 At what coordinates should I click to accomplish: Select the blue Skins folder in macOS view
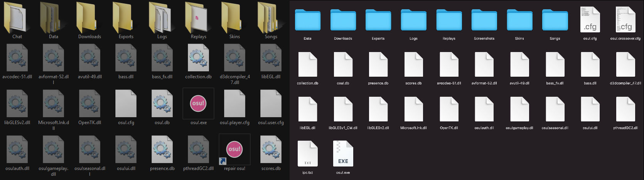pos(520,20)
